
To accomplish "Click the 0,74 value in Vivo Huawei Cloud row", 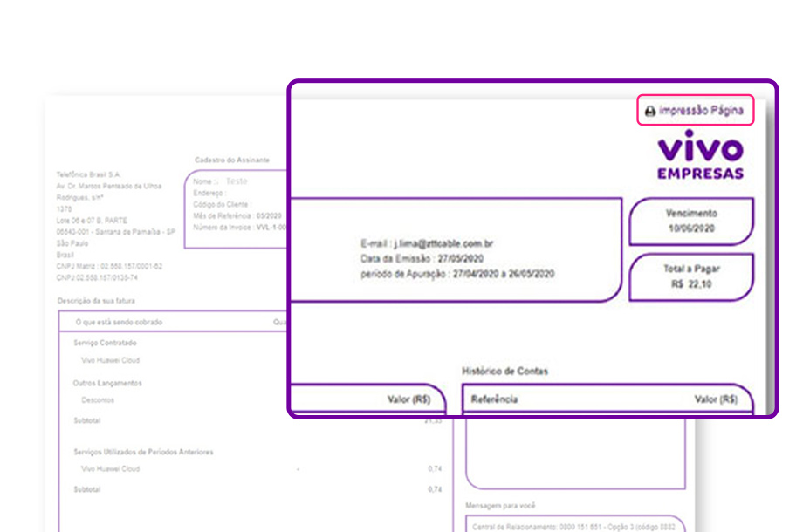I will pyautogui.click(x=435, y=468).
